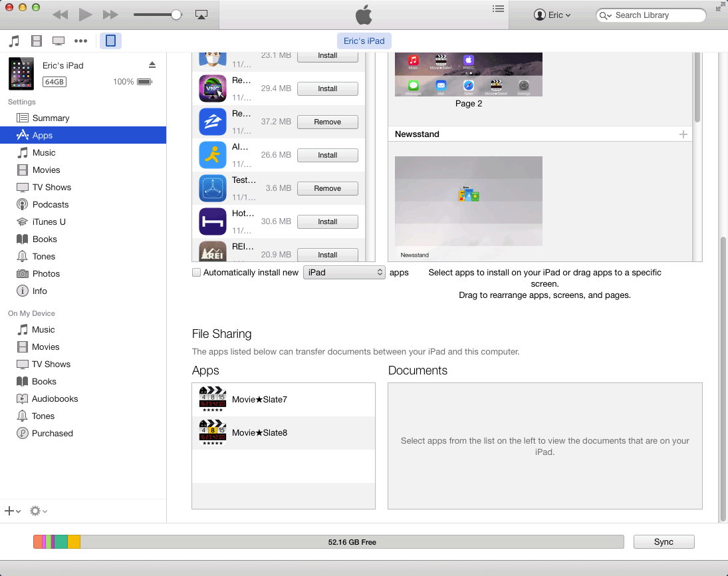Add a page with Newsstand plus icon
This screenshot has width=728, height=576.
click(x=683, y=134)
